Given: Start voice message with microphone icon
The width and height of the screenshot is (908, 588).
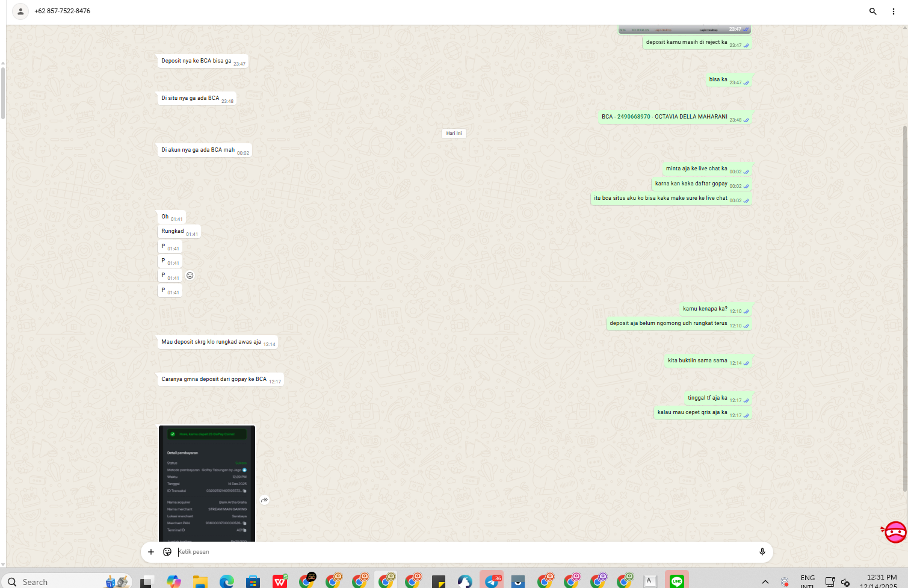Looking at the screenshot, I should [762, 552].
